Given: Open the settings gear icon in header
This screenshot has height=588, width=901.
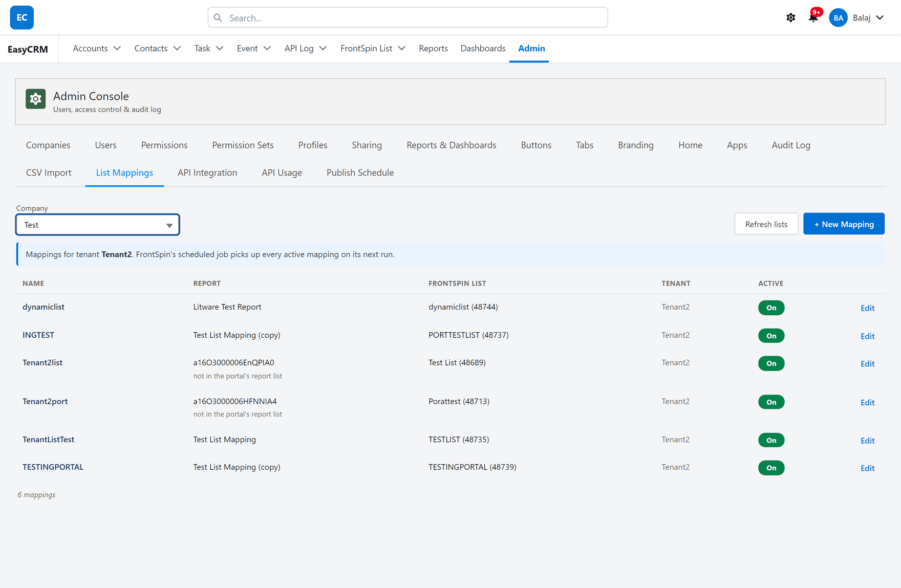Looking at the screenshot, I should pos(790,17).
